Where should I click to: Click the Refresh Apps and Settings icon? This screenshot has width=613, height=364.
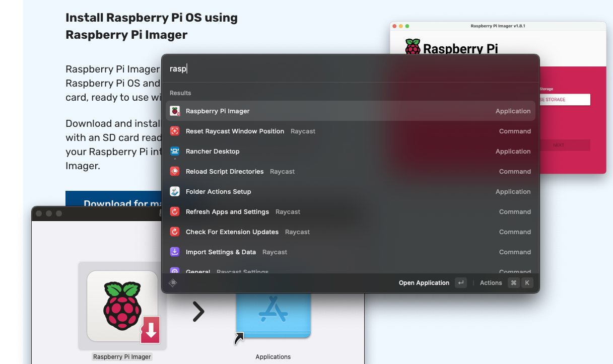175,212
